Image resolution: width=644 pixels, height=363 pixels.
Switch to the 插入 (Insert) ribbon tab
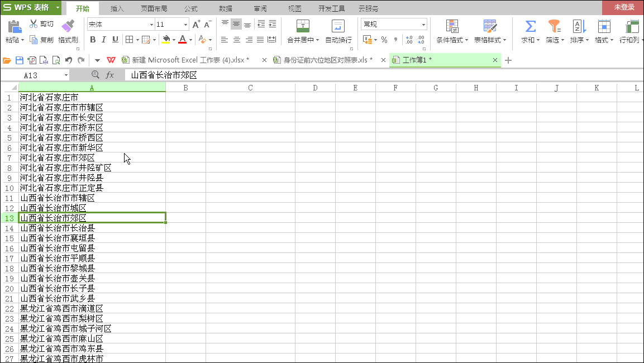pos(117,8)
